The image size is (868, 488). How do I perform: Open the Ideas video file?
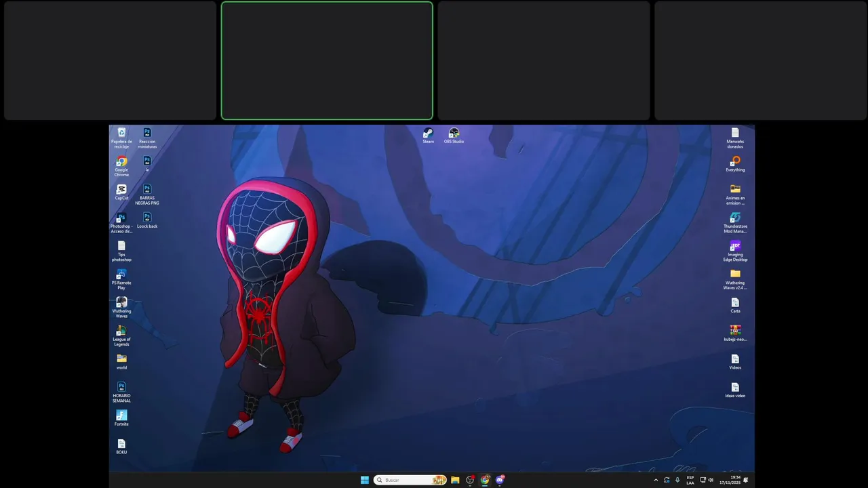point(735,390)
